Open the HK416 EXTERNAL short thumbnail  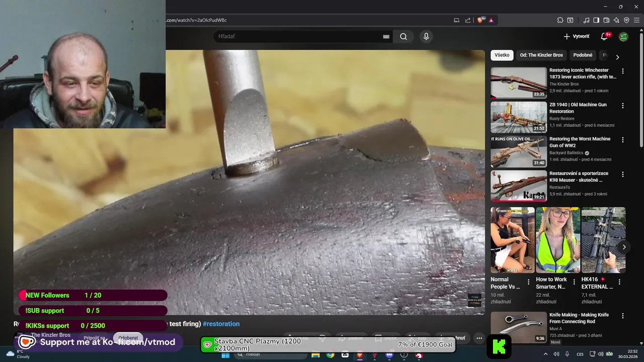[603, 240]
